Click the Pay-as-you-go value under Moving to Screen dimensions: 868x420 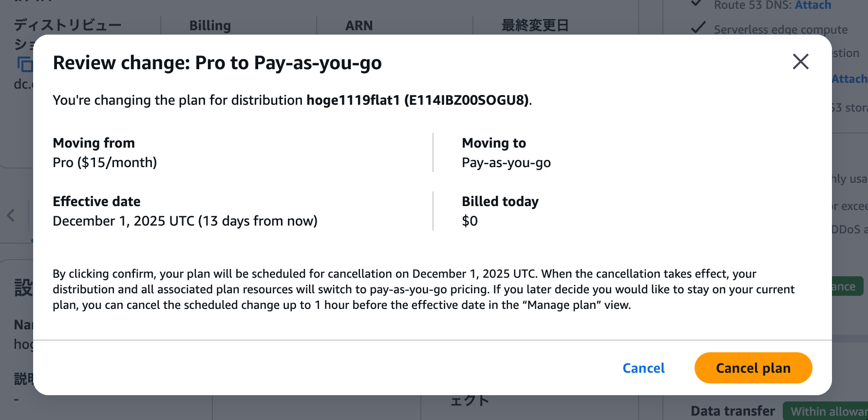point(506,163)
